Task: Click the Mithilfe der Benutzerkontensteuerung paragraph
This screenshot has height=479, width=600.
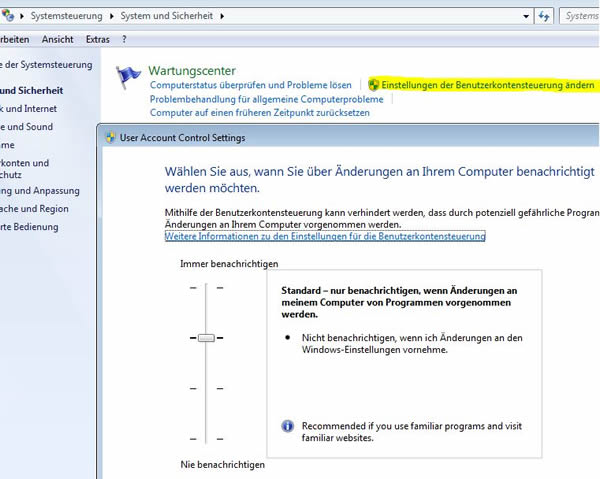Action: point(382,218)
